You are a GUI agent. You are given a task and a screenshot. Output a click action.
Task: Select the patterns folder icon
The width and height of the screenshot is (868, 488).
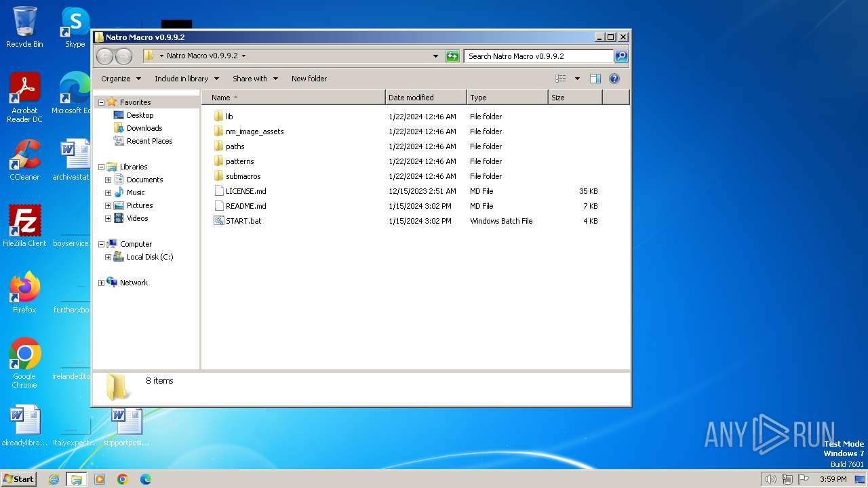tap(218, 161)
